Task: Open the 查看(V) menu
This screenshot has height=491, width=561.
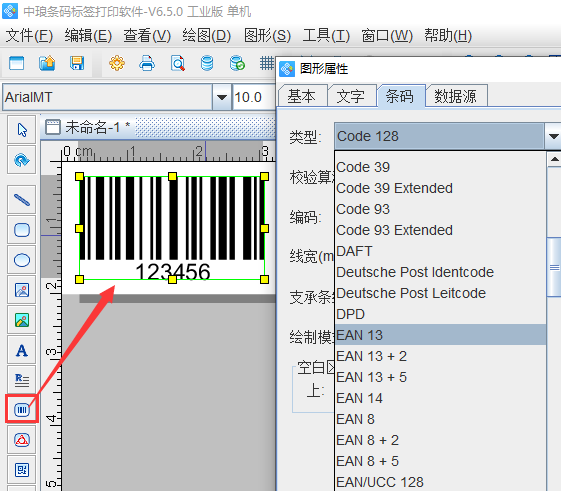Action: pyautogui.click(x=147, y=36)
